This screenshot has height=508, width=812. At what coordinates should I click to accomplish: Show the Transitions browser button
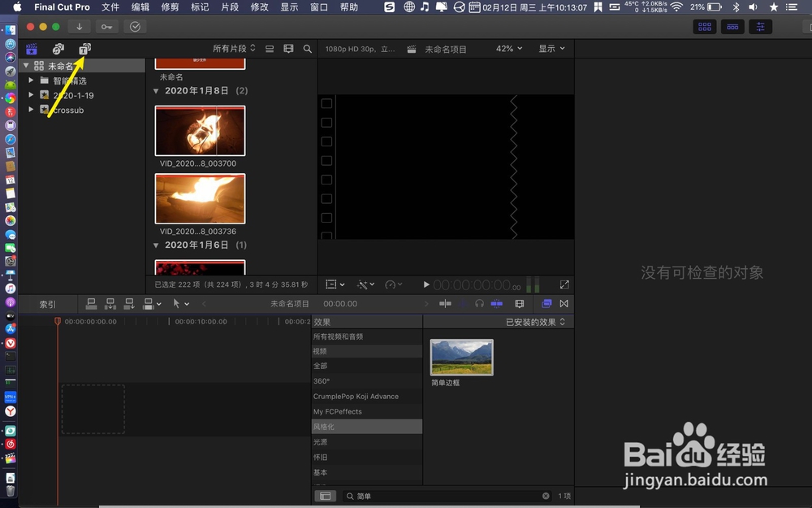click(564, 304)
